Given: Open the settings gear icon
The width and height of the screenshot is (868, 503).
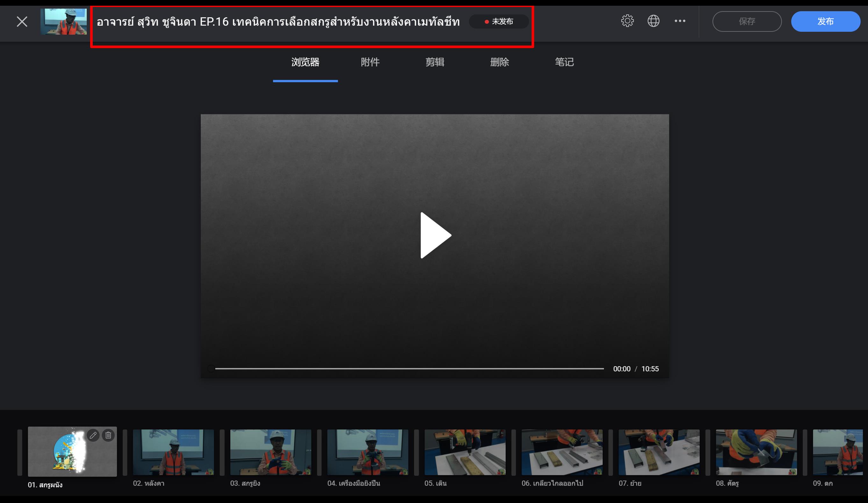Looking at the screenshot, I should click(627, 21).
